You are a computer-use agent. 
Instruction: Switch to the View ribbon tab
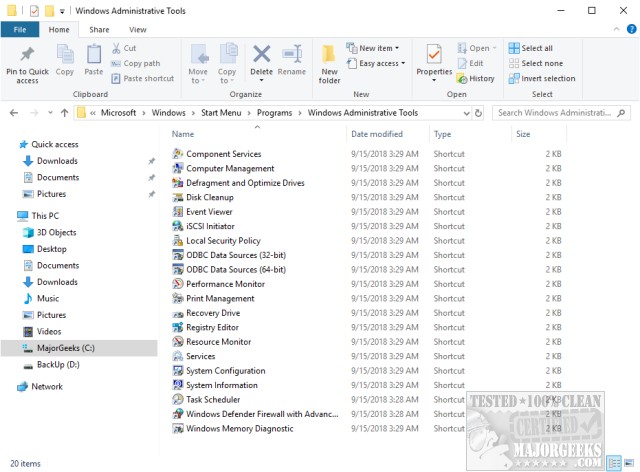point(138,29)
